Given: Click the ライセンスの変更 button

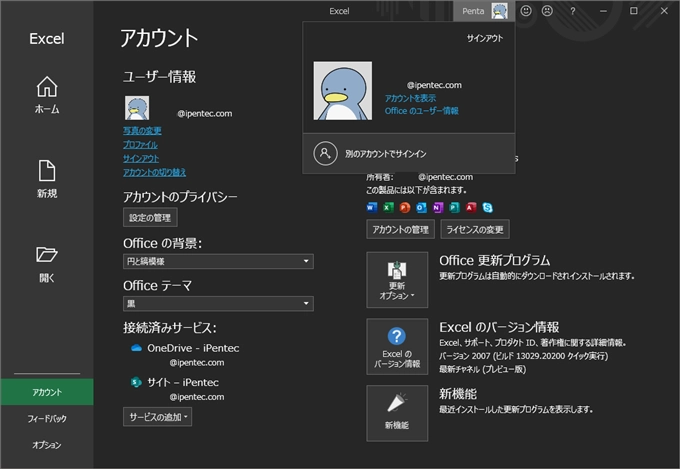Looking at the screenshot, I should [475, 229].
